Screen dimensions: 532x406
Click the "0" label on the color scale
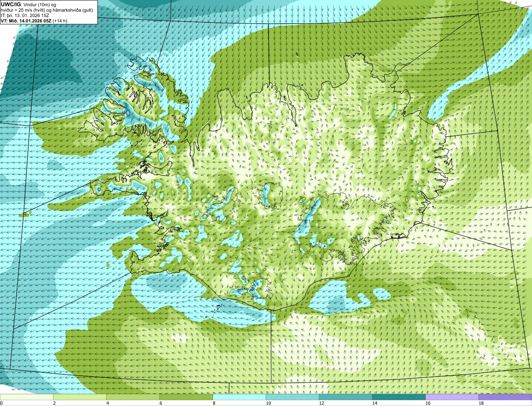[x=1, y=403]
